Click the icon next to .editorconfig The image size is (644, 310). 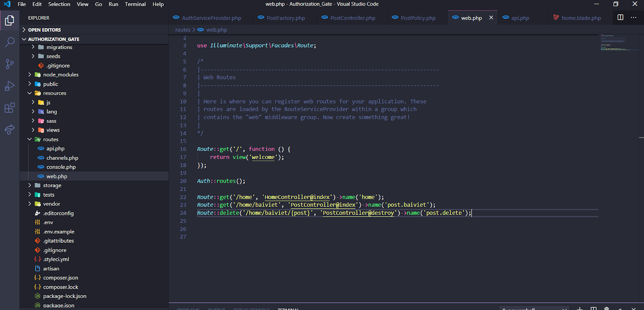click(37, 213)
